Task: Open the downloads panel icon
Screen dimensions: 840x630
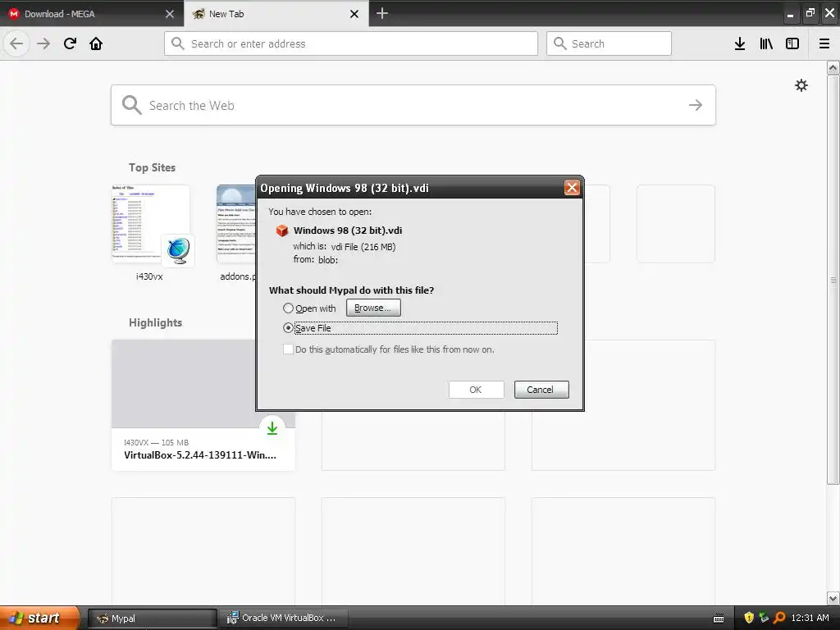Action: 740,43
